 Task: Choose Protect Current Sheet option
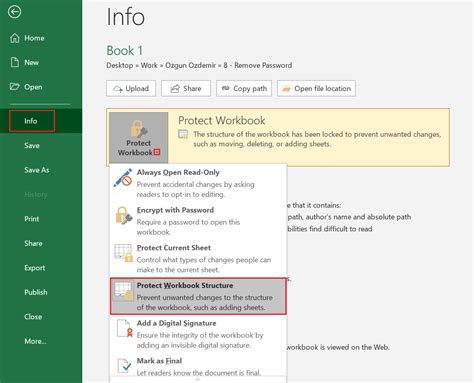tap(198, 258)
